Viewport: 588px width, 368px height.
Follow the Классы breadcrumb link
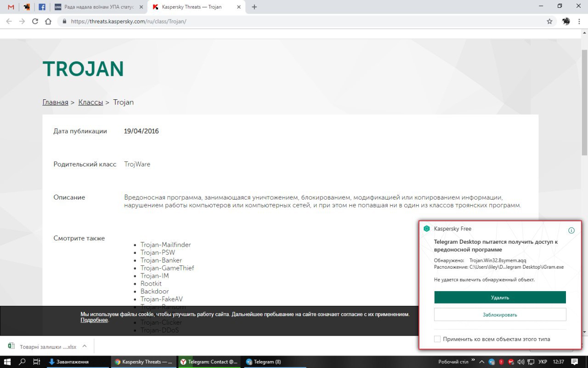pos(90,102)
